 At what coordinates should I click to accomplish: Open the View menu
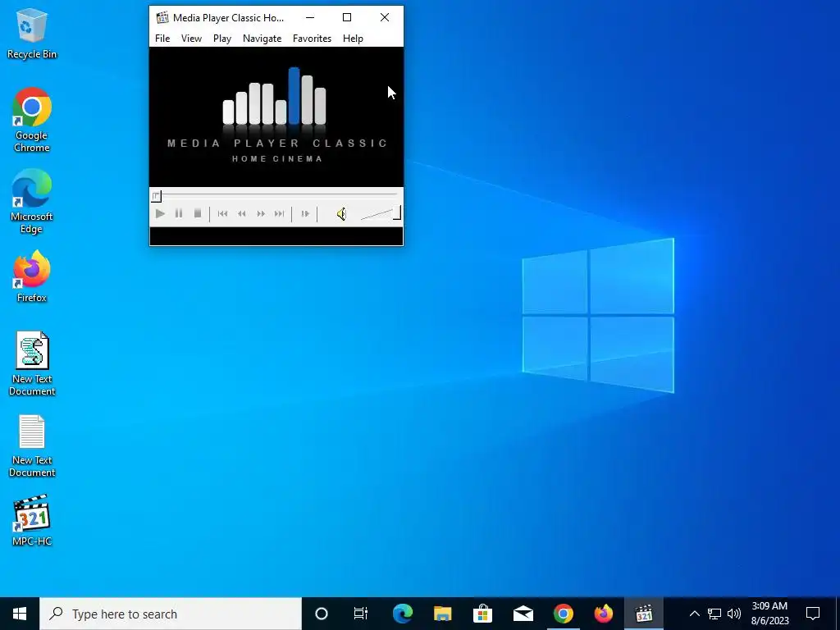[x=191, y=39]
